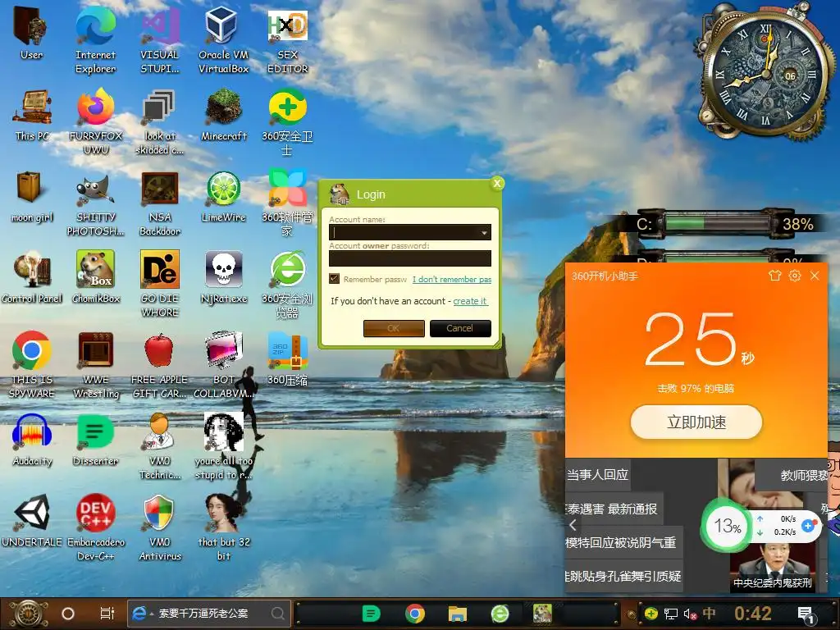Open the 当事人回应 news headline
840x630 pixels.
pos(597,475)
